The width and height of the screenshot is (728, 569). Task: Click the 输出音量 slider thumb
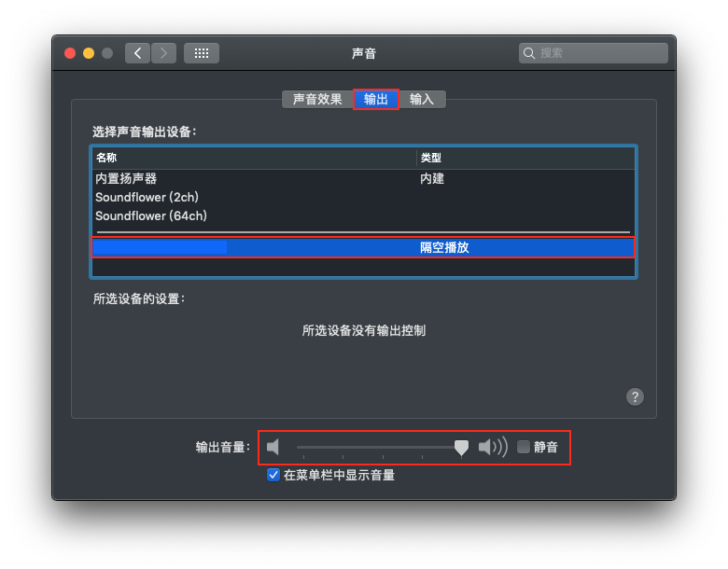461,448
